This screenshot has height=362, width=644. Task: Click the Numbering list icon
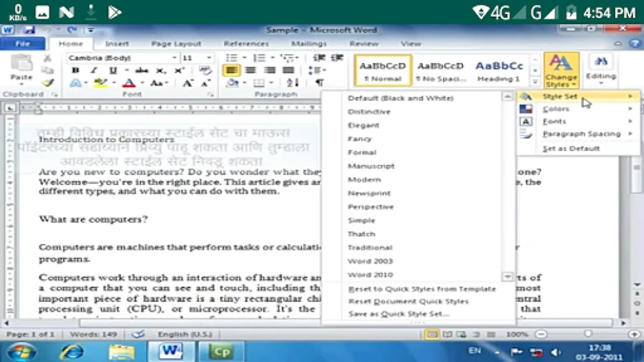click(x=260, y=58)
